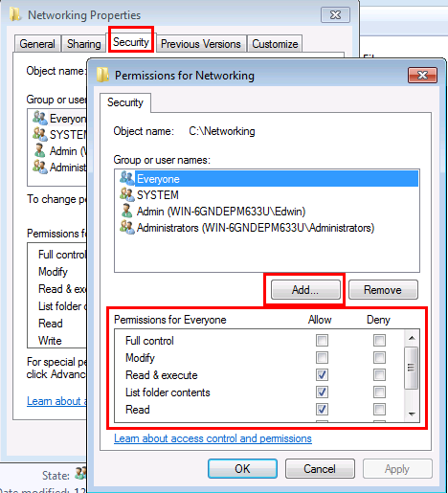The width and height of the screenshot is (448, 493).
Task: Uncheck Allow for List folder contents
Action: coord(322,392)
